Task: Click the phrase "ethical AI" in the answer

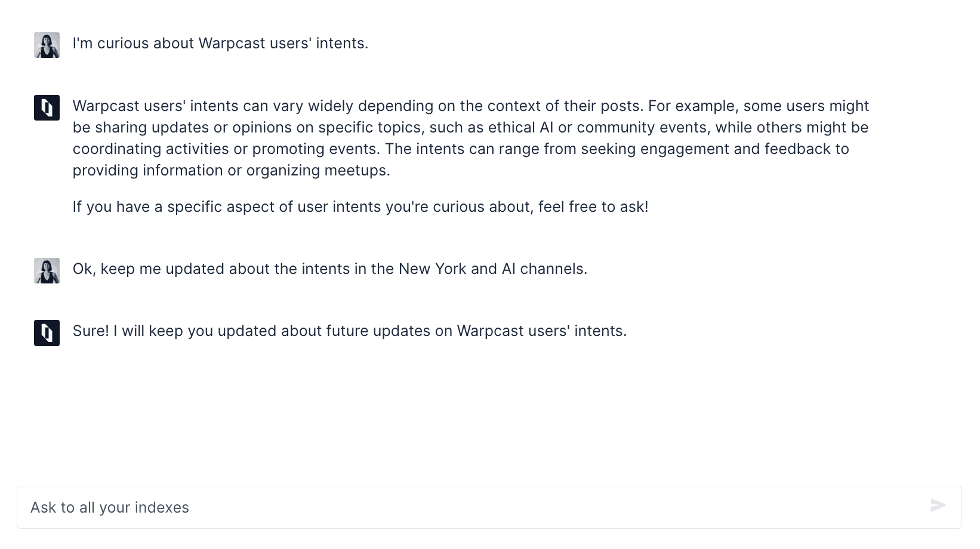Action: click(520, 128)
